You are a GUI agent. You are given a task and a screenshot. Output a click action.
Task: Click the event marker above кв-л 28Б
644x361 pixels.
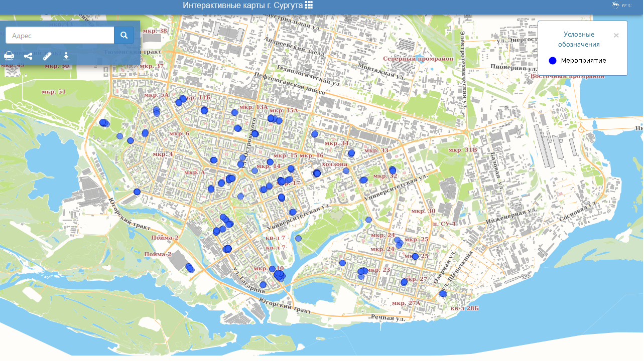point(443,294)
